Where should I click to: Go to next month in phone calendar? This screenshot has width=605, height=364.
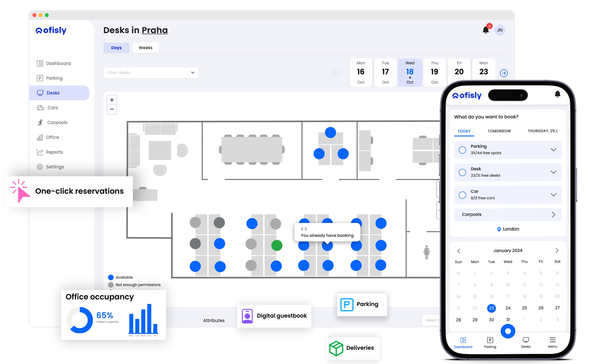point(557,250)
